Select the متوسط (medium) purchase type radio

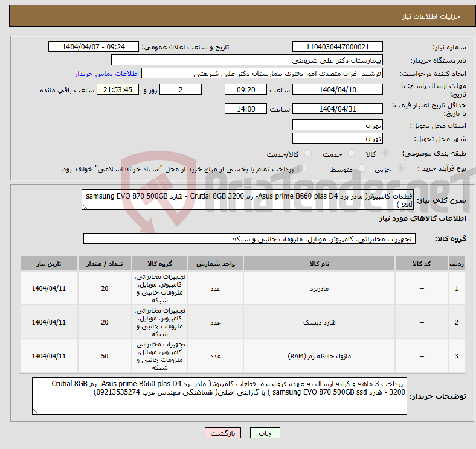(x=361, y=168)
